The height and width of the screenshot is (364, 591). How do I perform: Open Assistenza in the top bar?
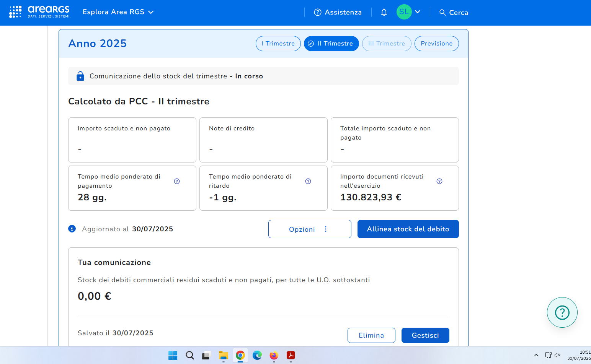click(x=338, y=12)
